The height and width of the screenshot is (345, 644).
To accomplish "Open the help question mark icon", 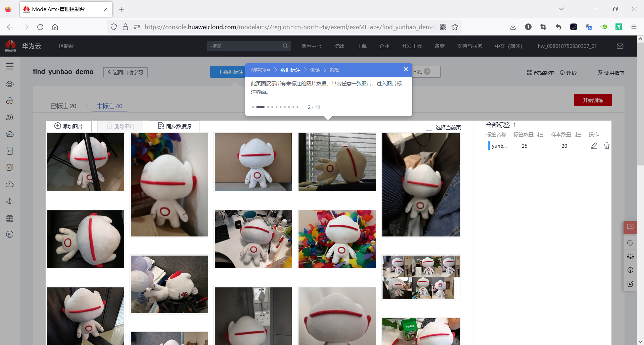I will [630, 270].
